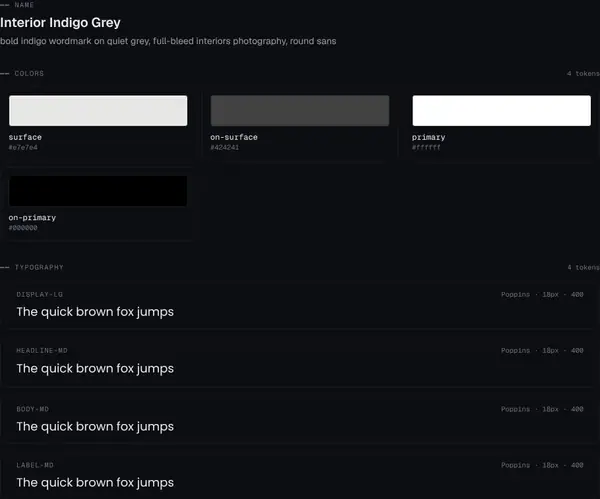This screenshot has height=499, width=600.
Task: Select the black on-primary swatch
Action: click(x=98, y=191)
